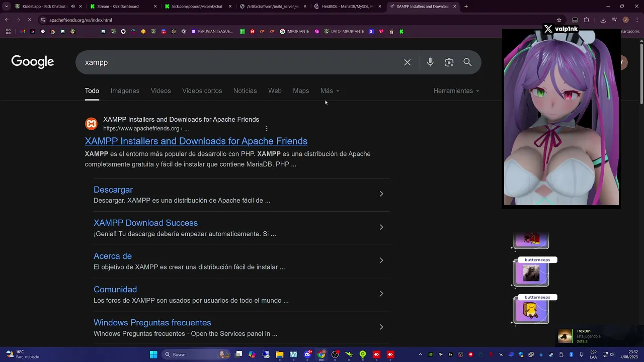
Task: Open the Herramientas dropdown
Action: pos(456,91)
